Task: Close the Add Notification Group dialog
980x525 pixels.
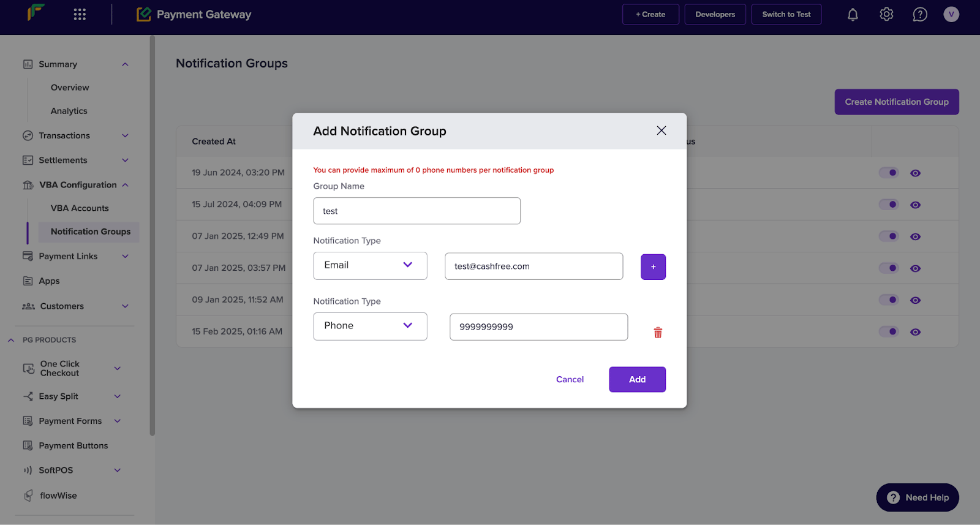Action: tap(661, 130)
